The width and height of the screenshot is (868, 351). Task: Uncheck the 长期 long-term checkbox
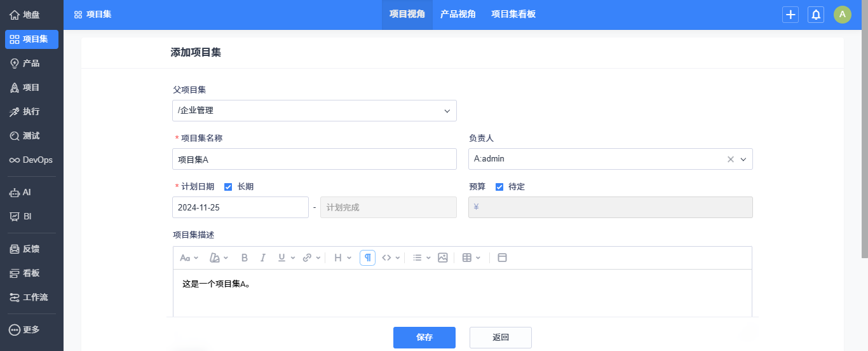tap(228, 187)
